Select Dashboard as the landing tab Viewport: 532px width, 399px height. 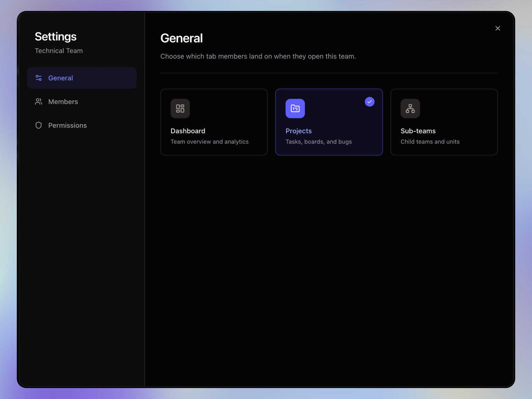[x=214, y=122]
